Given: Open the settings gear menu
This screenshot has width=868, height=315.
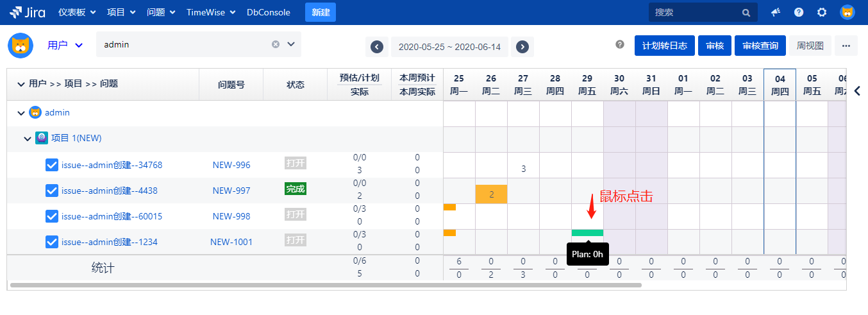Looking at the screenshot, I should coord(822,12).
